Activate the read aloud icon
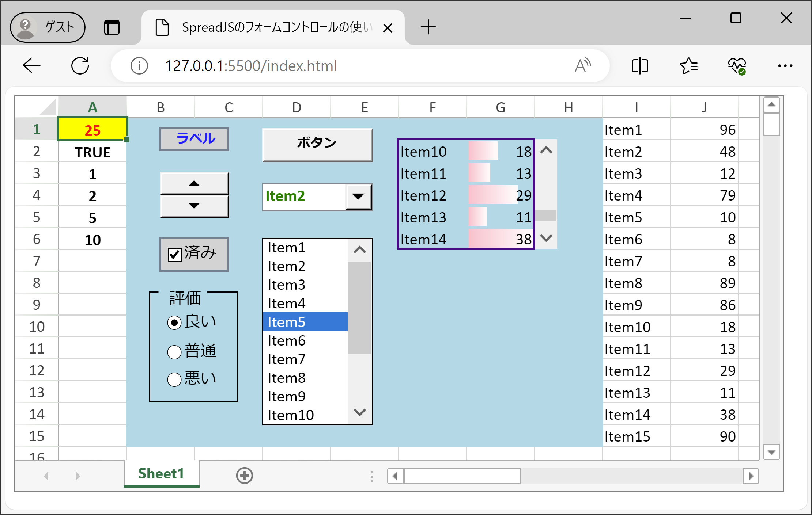 [x=583, y=66]
